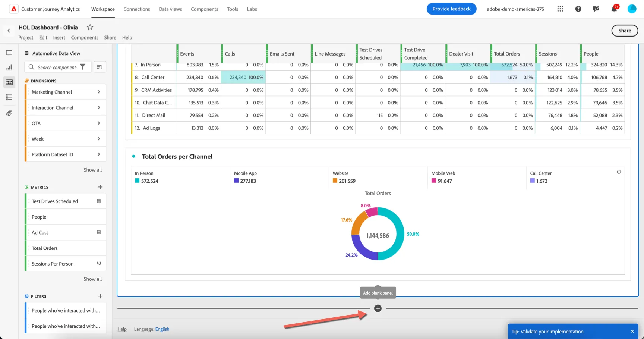
Task: Open the user profile avatar
Action: pyautogui.click(x=632, y=9)
